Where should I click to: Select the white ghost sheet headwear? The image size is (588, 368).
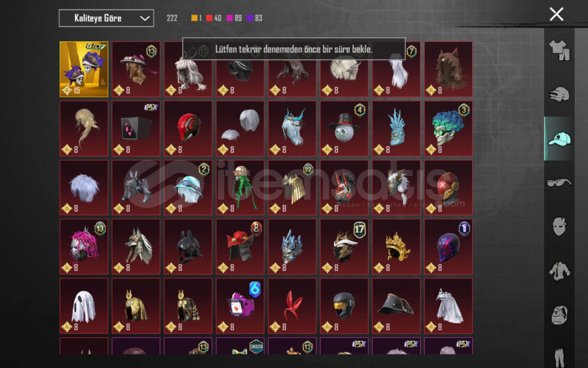click(x=84, y=306)
